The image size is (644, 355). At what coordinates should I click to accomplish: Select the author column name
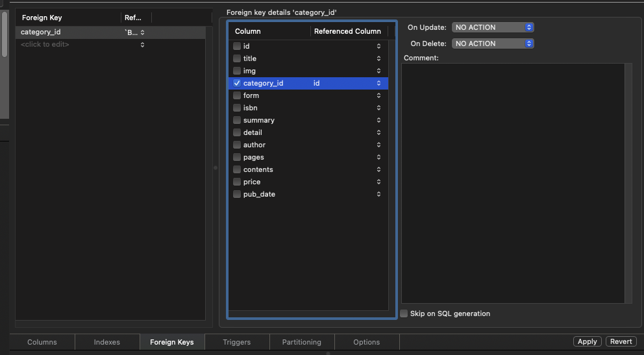[254, 145]
